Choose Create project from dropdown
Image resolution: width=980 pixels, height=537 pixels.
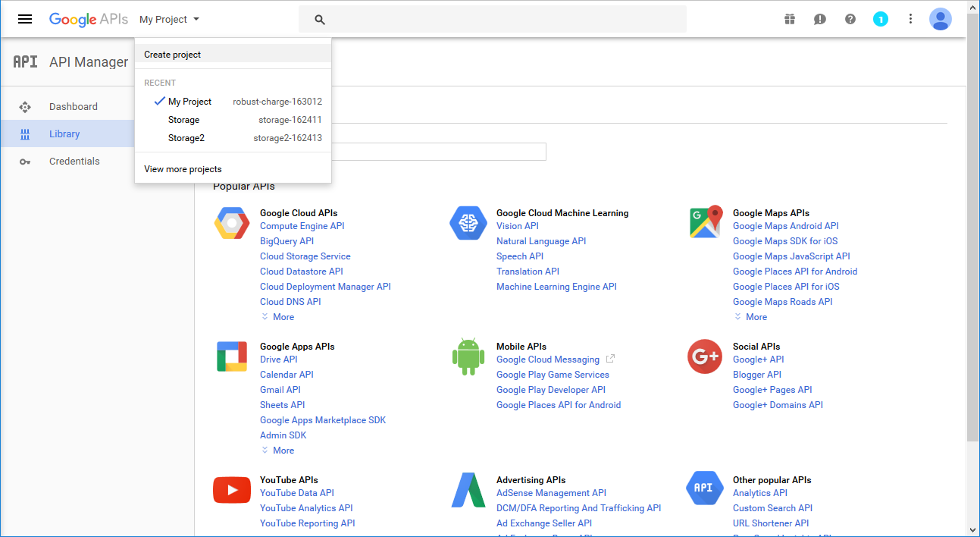pyautogui.click(x=173, y=55)
